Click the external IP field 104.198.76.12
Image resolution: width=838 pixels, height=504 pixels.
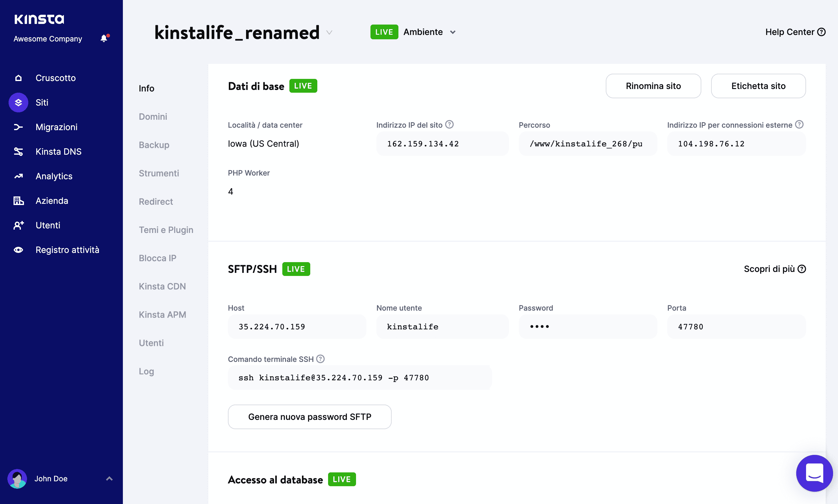click(x=736, y=144)
